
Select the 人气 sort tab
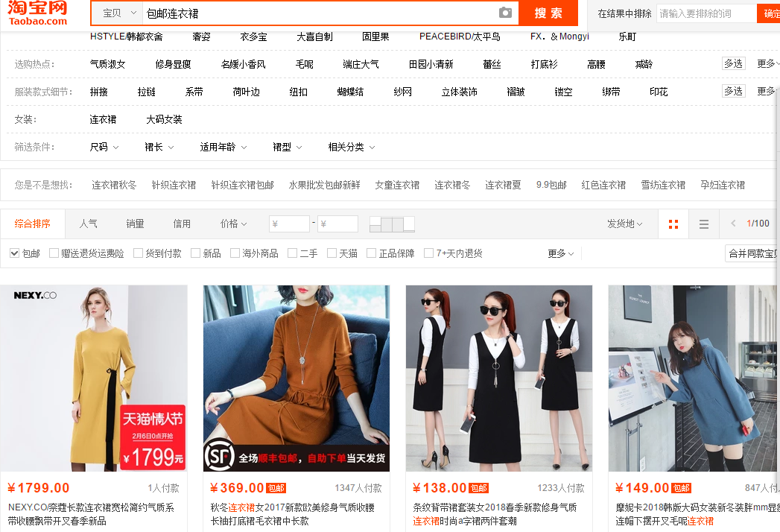tap(88, 224)
